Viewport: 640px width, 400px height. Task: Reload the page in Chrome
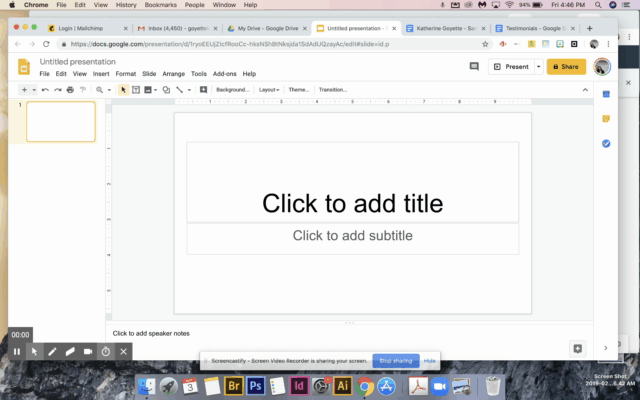pyautogui.click(x=46, y=44)
